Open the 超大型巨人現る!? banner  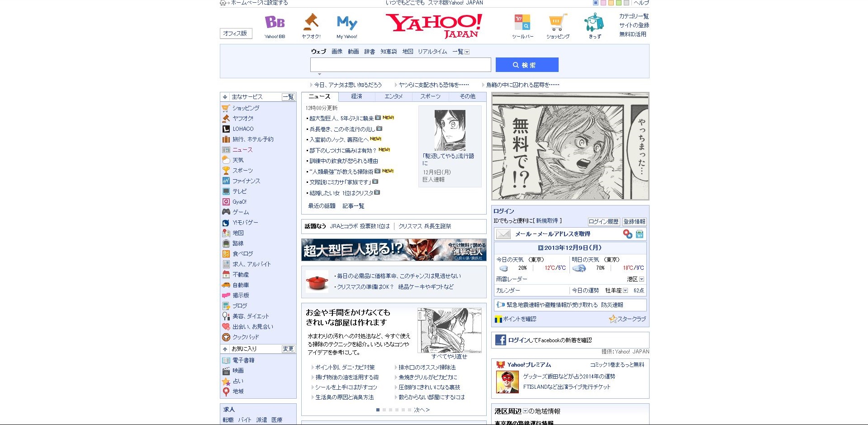point(394,250)
